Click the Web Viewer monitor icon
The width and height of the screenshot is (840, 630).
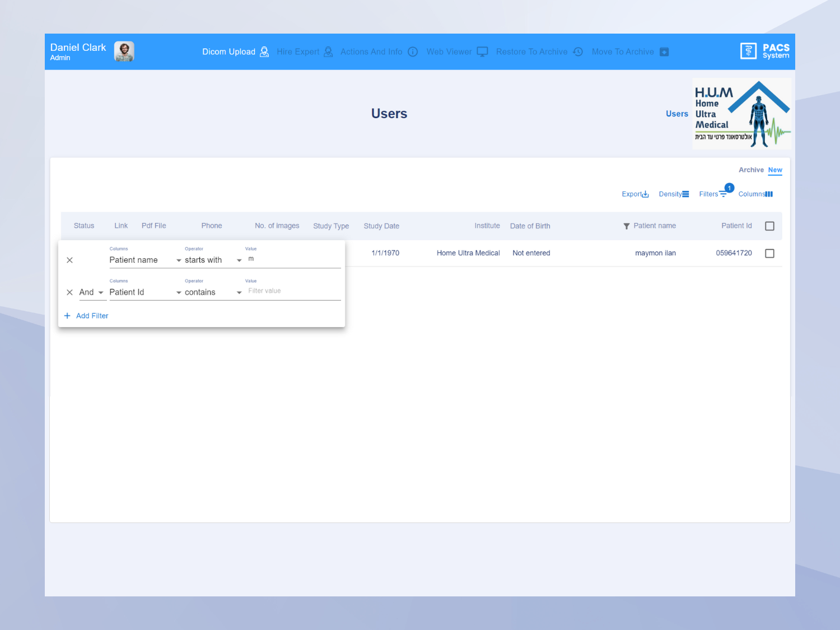coord(482,52)
